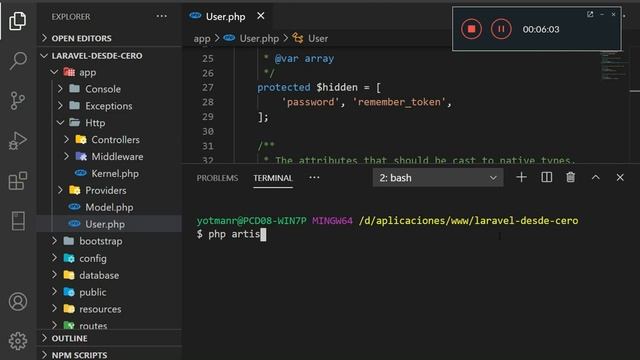This screenshot has width=640, height=360.
Task: Switch to the Problems panel tab
Action: [217, 178]
